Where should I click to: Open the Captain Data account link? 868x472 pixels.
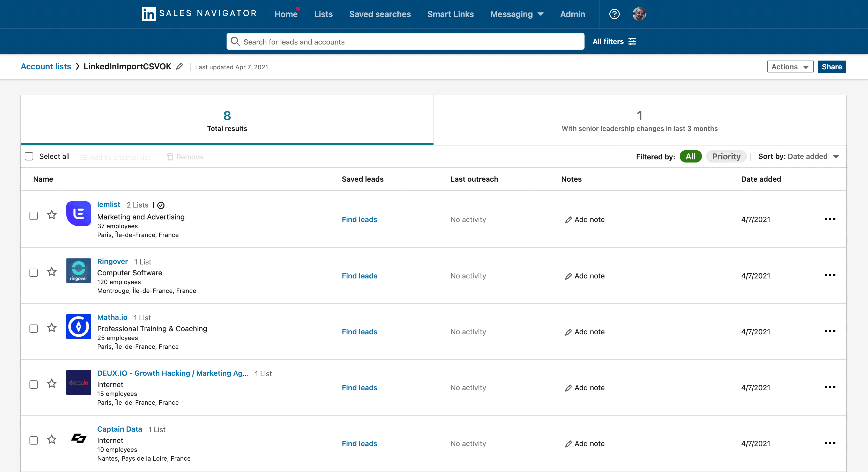119,429
